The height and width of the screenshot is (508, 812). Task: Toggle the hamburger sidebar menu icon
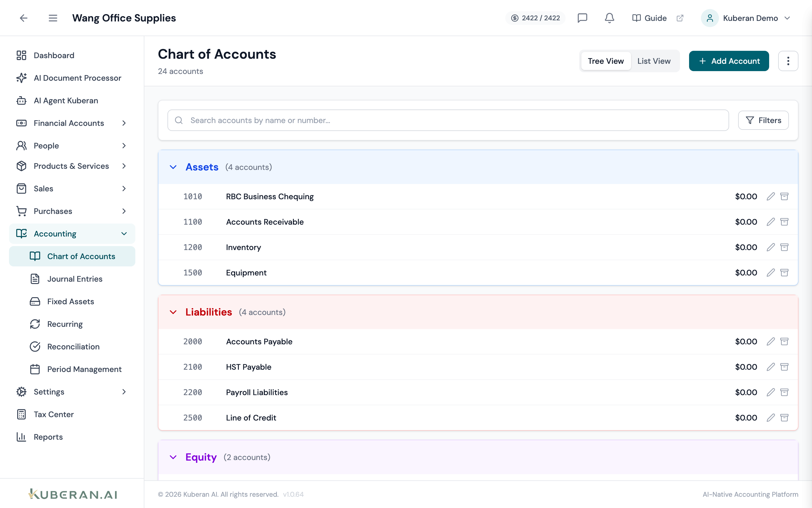coord(53,18)
